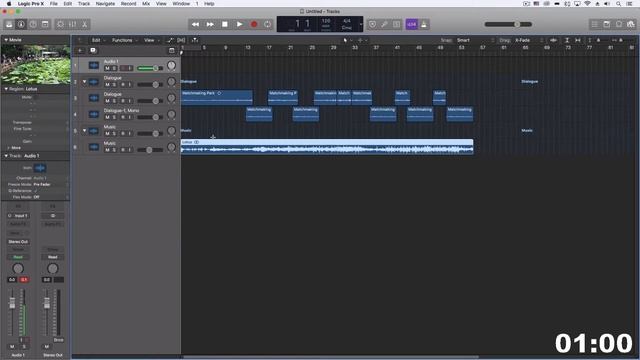Open the List Editors icon
640x360 pixels.
click(595, 24)
